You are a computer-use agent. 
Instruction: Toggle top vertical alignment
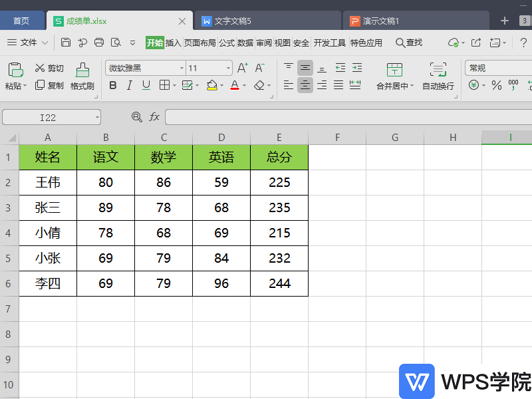click(289, 68)
